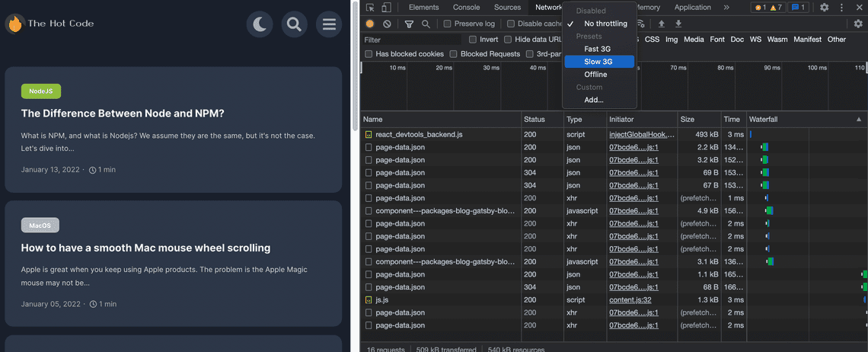868x352 pixels.
Task: Stop recording the network log
Action: 370,24
